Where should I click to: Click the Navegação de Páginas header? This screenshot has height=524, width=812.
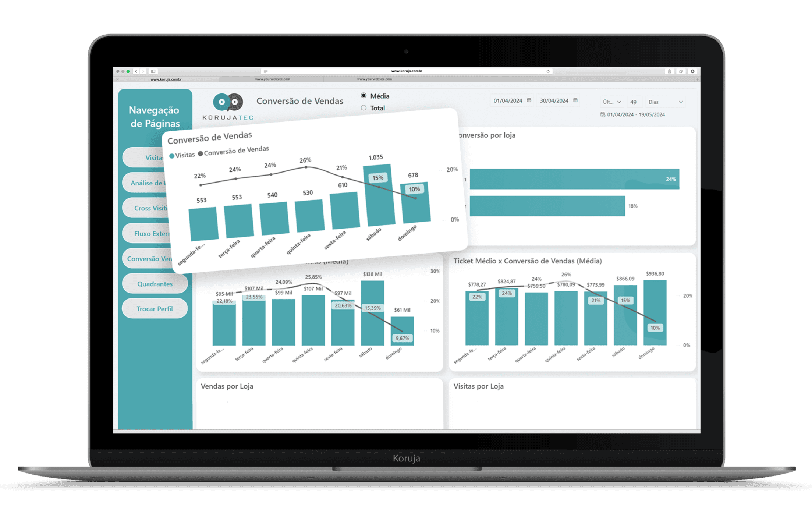point(155,116)
